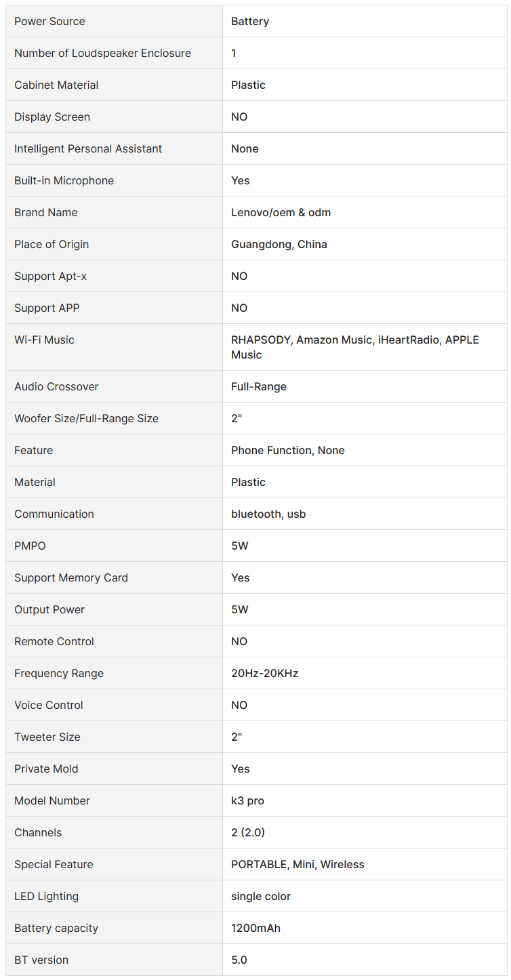Select the "Guangdong, China" origin value

(279, 245)
